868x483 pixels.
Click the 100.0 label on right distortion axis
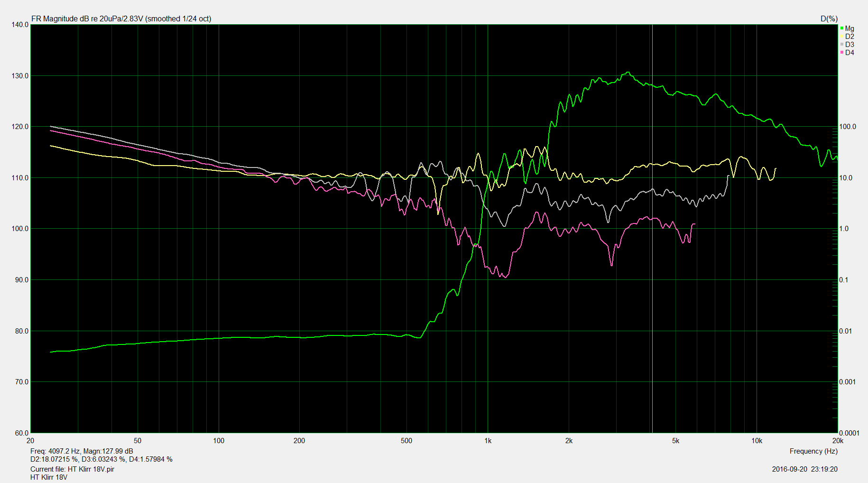[848, 127]
